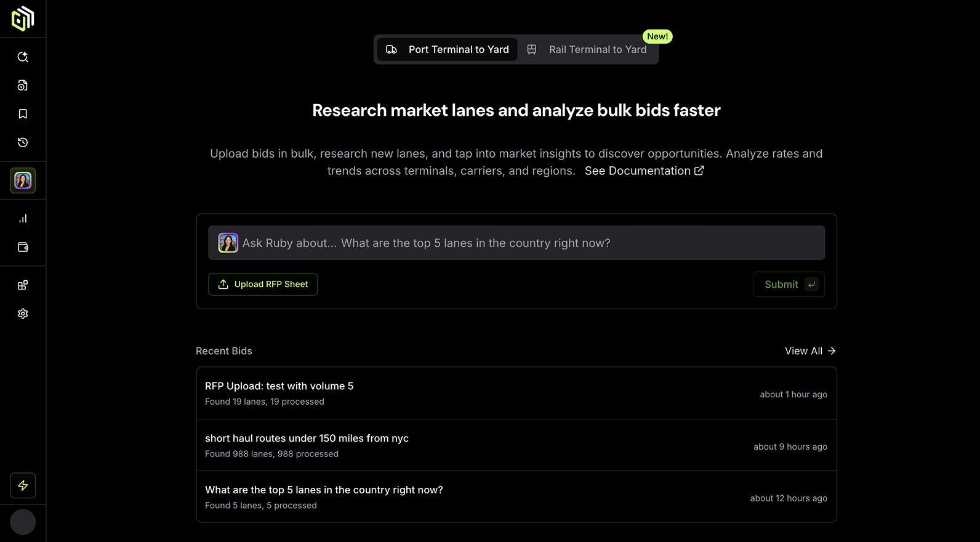Open the bar chart analytics icon
The image size is (980, 542).
click(x=23, y=219)
